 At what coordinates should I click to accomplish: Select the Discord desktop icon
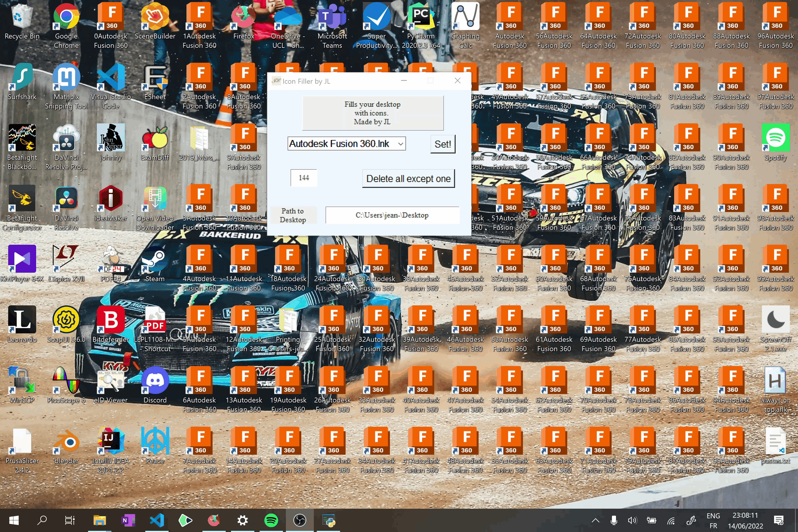click(155, 381)
